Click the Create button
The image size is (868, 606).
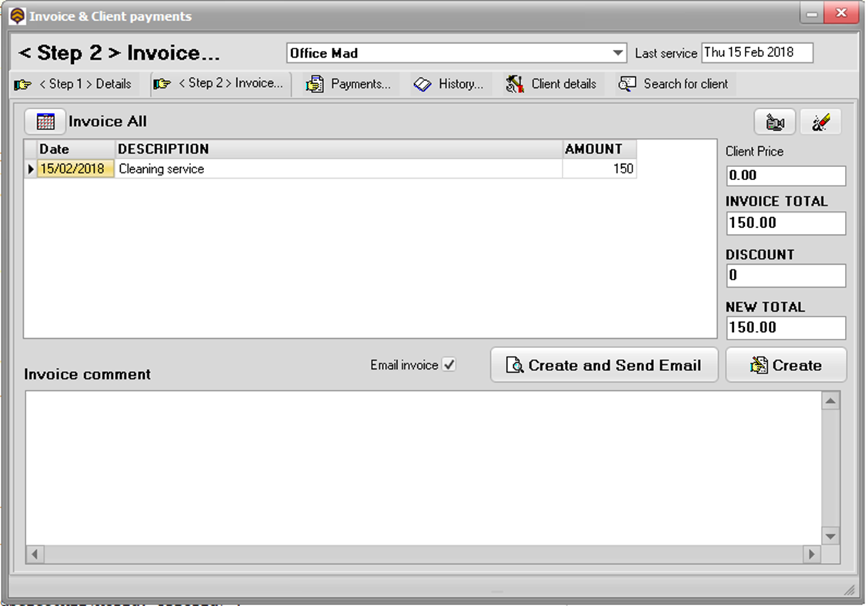coord(786,364)
